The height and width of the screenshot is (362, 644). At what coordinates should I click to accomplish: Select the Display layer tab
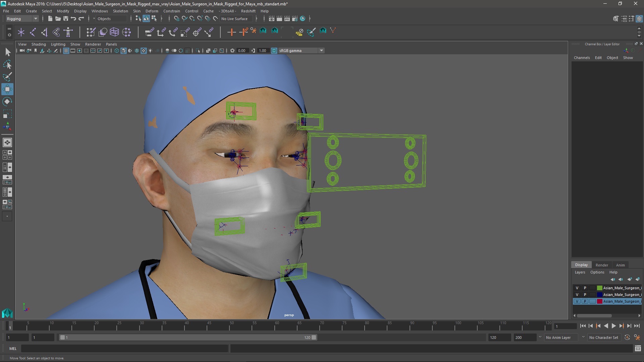[581, 265]
